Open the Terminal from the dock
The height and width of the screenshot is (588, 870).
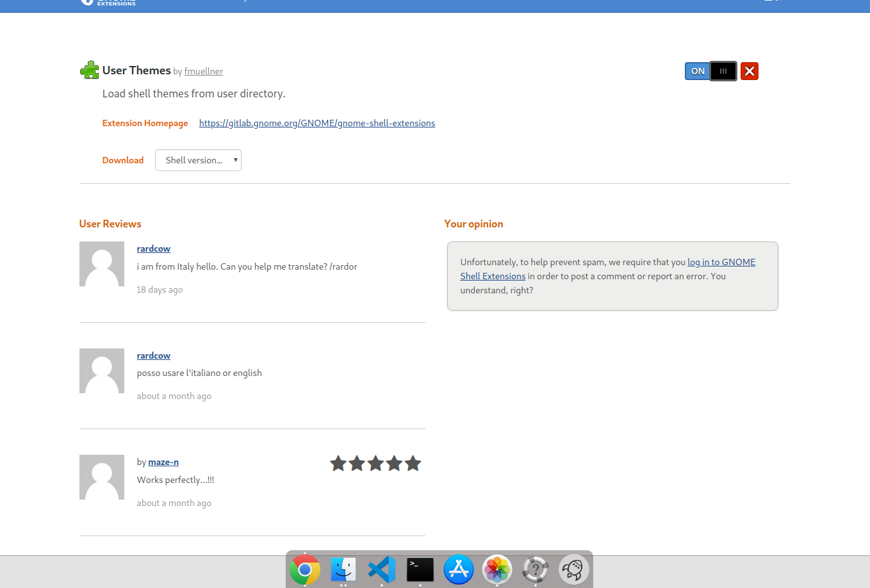click(420, 569)
